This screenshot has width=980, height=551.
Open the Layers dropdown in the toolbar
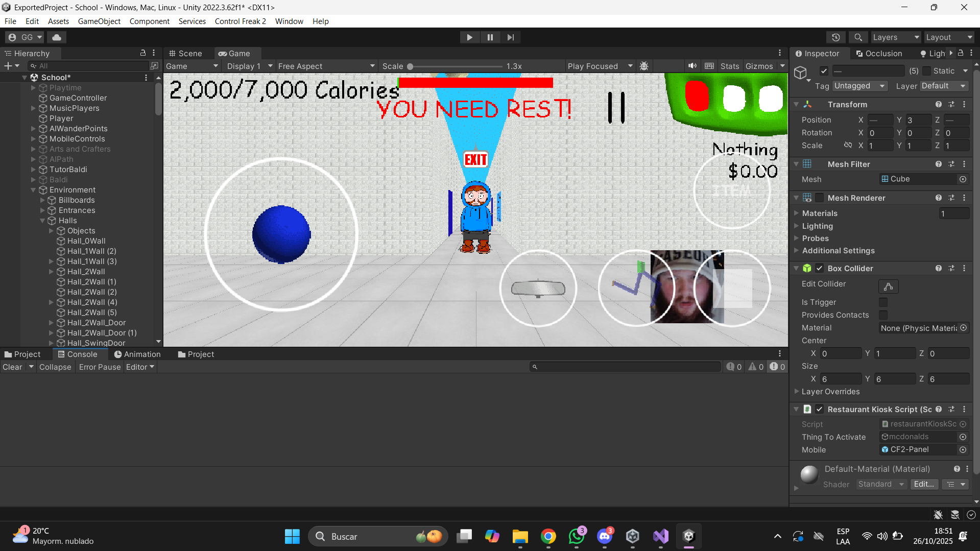click(x=896, y=37)
